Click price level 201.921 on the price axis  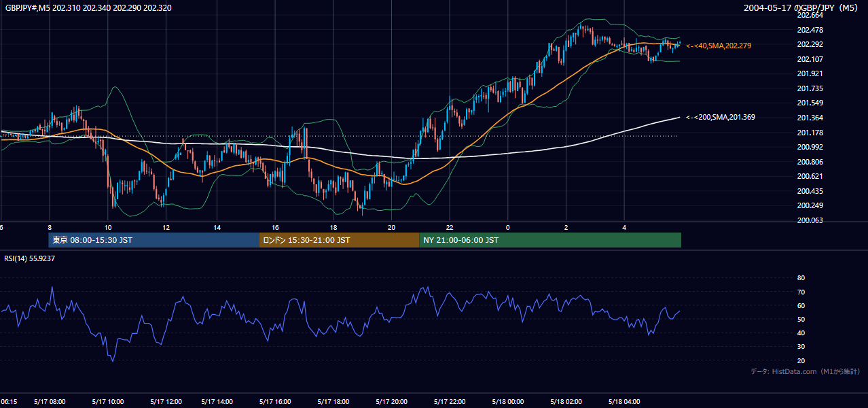(x=810, y=74)
